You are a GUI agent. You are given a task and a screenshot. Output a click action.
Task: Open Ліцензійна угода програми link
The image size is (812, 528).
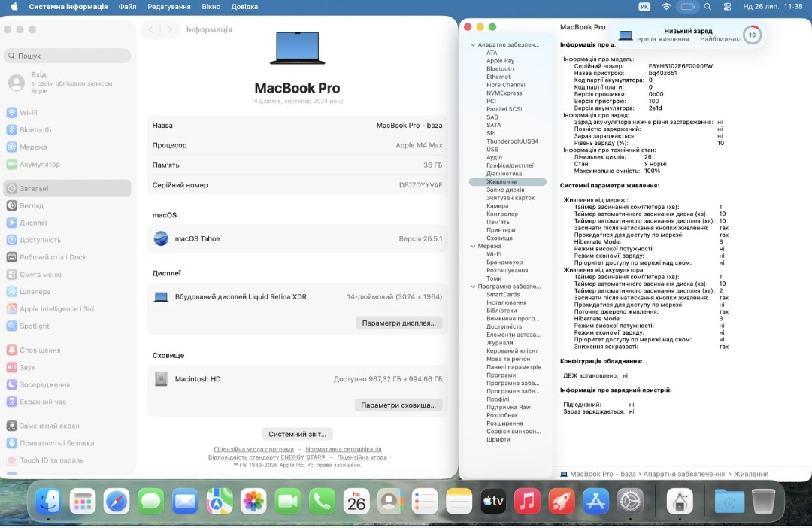point(254,449)
